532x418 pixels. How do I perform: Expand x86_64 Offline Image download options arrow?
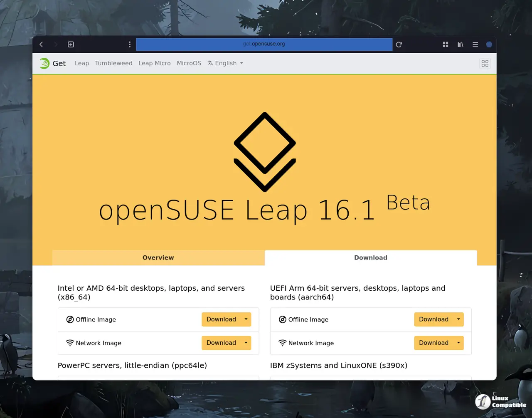[x=246, y=319]
